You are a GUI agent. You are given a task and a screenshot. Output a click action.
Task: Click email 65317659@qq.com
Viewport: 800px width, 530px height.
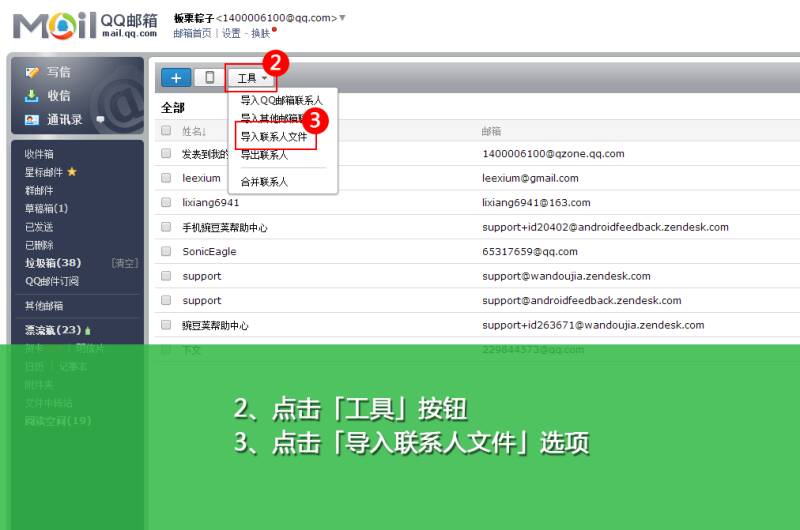[x=530, y=251]
